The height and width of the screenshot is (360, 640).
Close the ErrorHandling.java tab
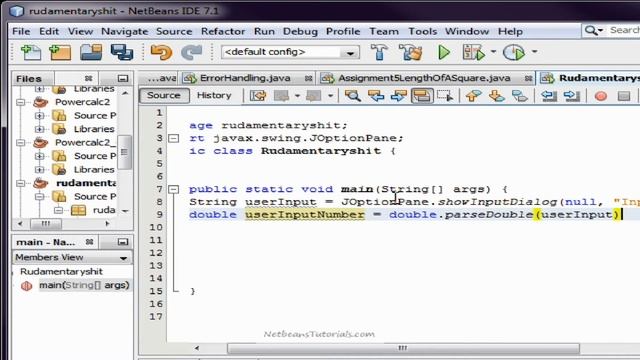pos(308,78)
